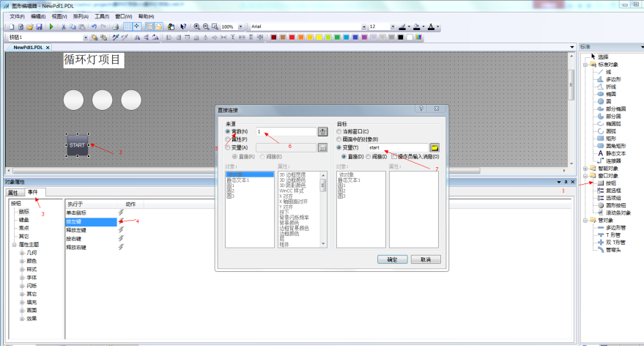The height and width of the screenshot is (346, 644).
Task: Click the 确定 button
Action: [x=391, y=259]
